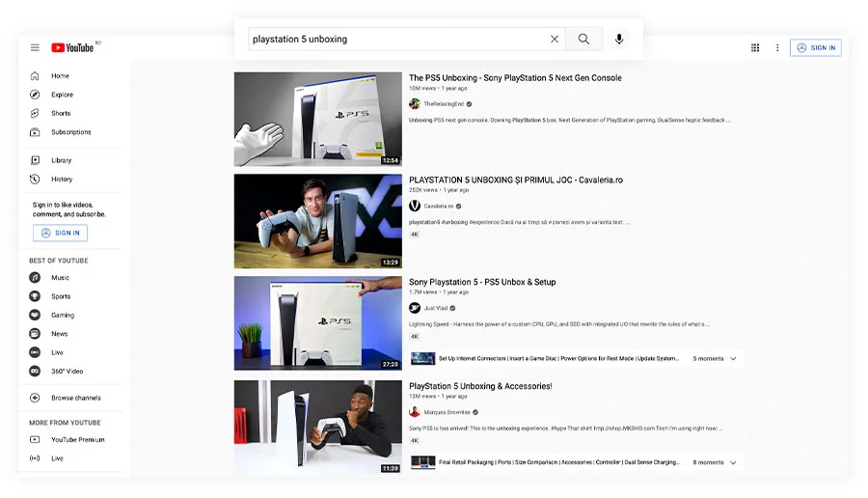Screen dimensions: 868x498
Task: Click the Final Retail Packaging moments thumbnail
Action: (423, 462)
